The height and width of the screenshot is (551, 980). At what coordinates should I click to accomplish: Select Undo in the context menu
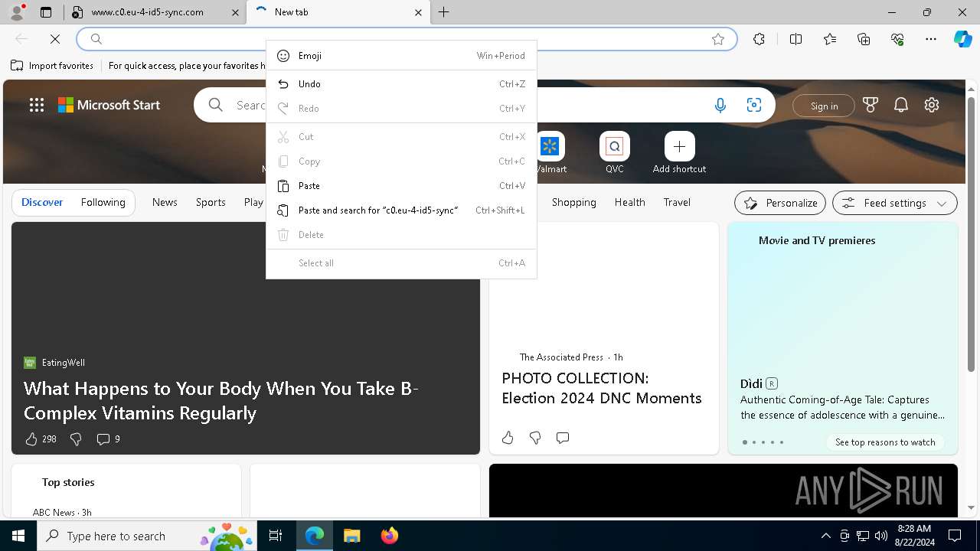tap(401, 84)
